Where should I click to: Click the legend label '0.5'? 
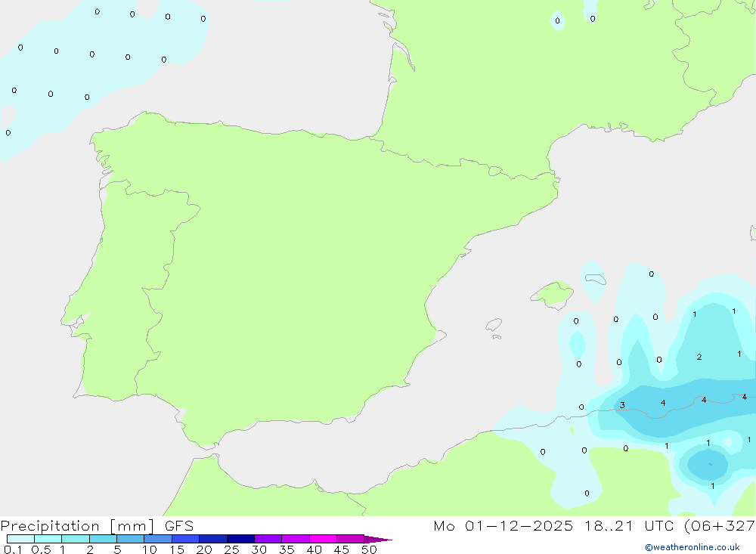41,549
